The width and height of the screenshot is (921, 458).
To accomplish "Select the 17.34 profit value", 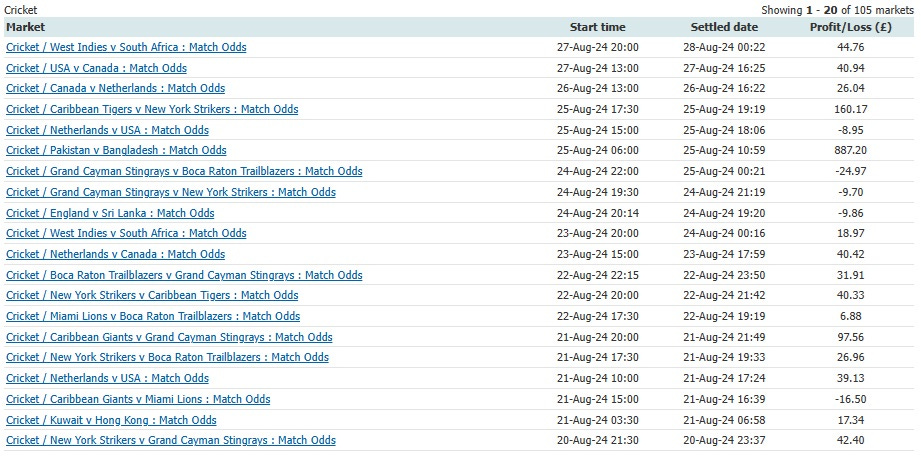I will [x=851, y=420].
